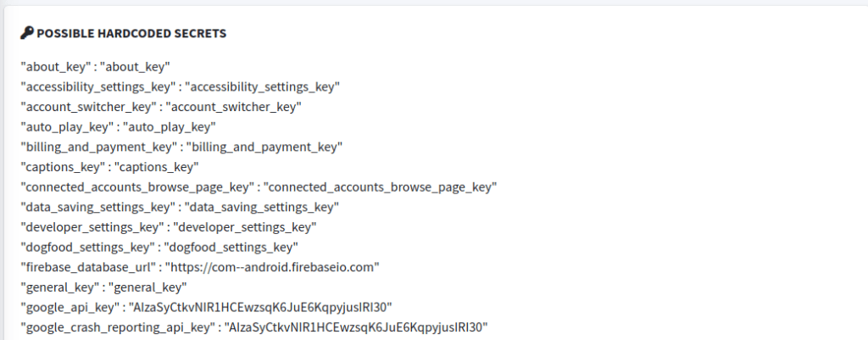Click the firebase_database_url key name
The width and height of the screenshot is (868, 340).
pos(88,267)
